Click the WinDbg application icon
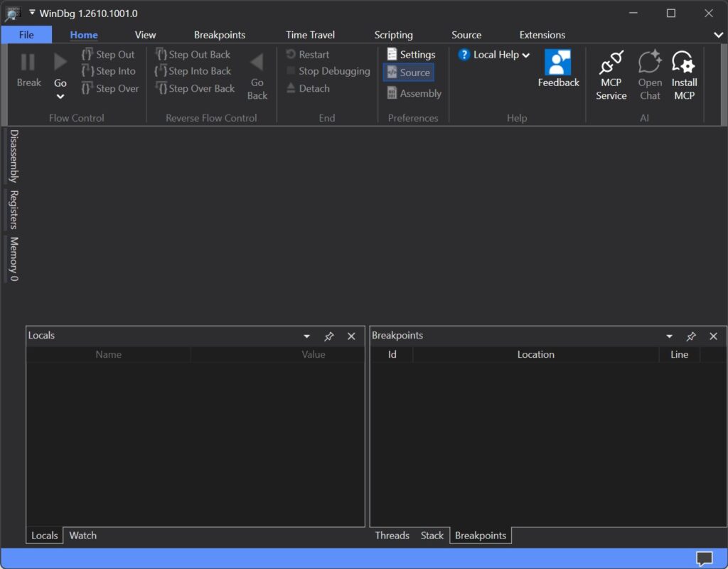 [x=13, y=13]
